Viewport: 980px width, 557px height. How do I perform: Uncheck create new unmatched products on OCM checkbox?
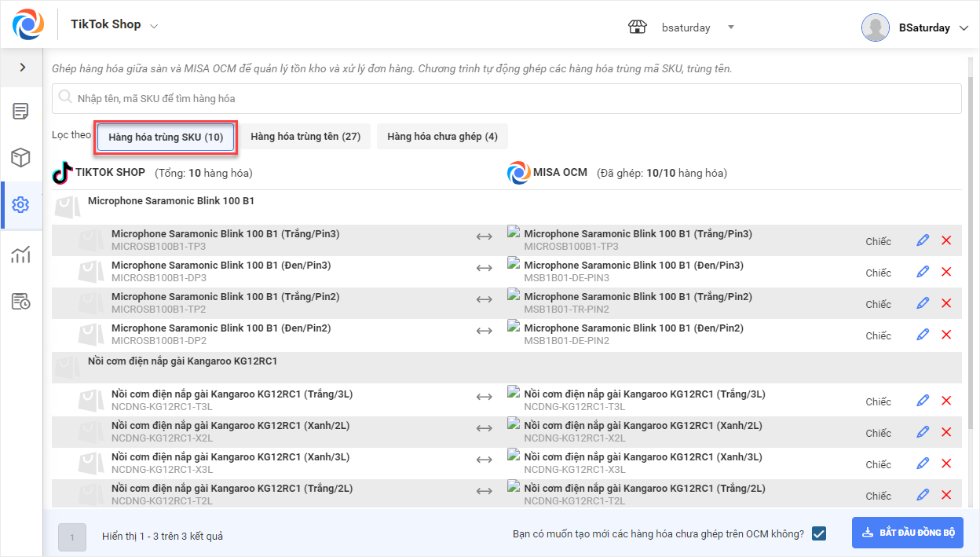819,533
